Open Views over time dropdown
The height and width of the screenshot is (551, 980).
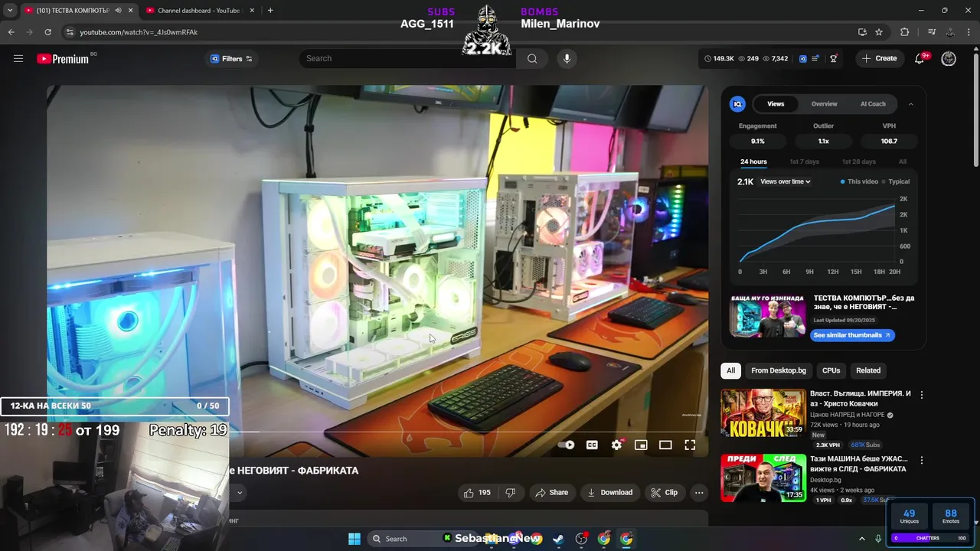(x=786, y=181)
